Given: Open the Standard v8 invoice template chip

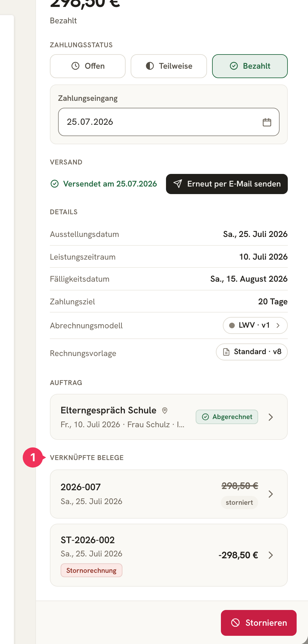Looking at the screenshot, I should click(x=252, y=352).
